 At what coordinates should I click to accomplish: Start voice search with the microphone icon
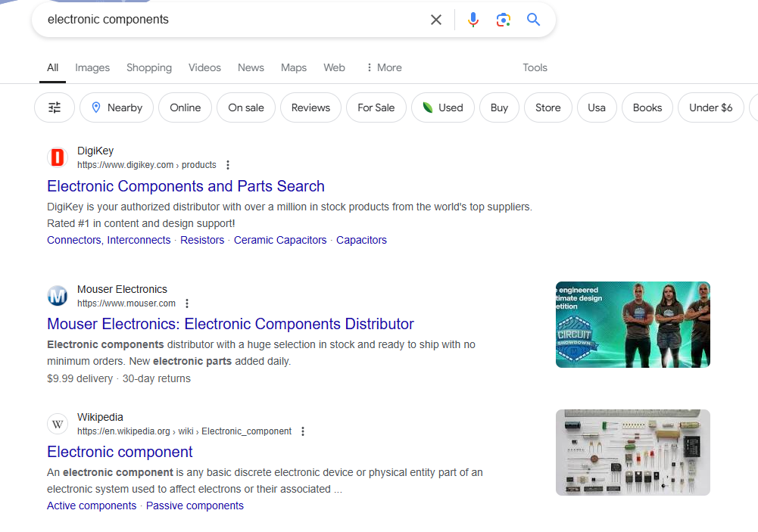(473, 20)
